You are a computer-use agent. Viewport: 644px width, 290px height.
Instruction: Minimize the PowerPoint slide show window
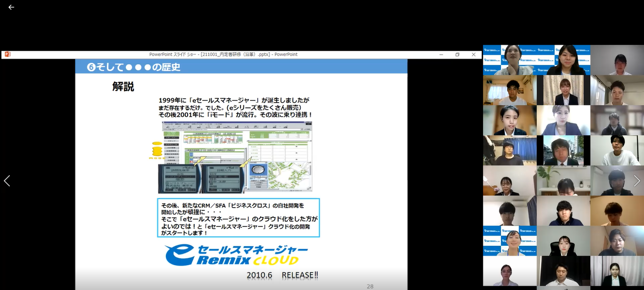point(441,55)
